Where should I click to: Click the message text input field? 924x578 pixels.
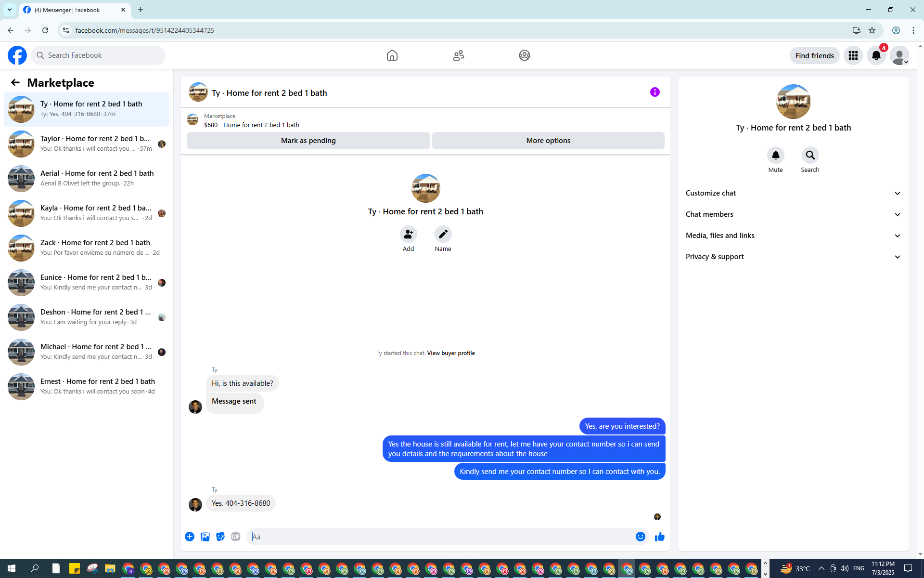tap(440, 537)
